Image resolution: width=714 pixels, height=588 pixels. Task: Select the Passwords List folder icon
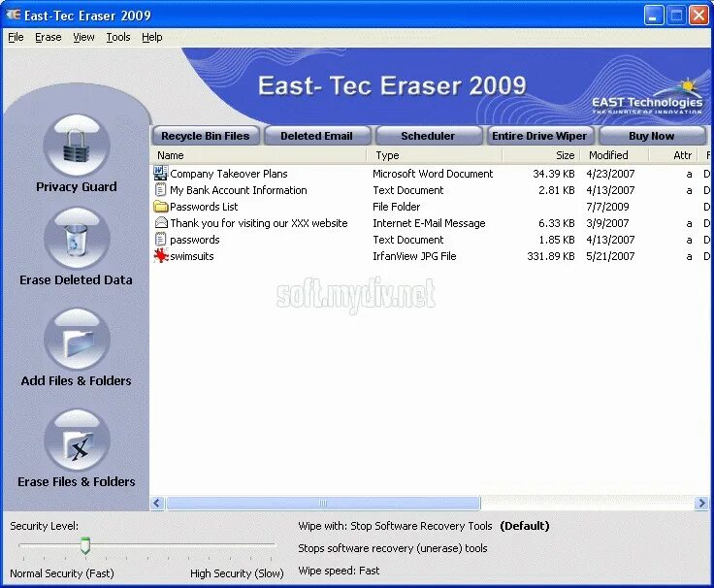pos(161,207)
